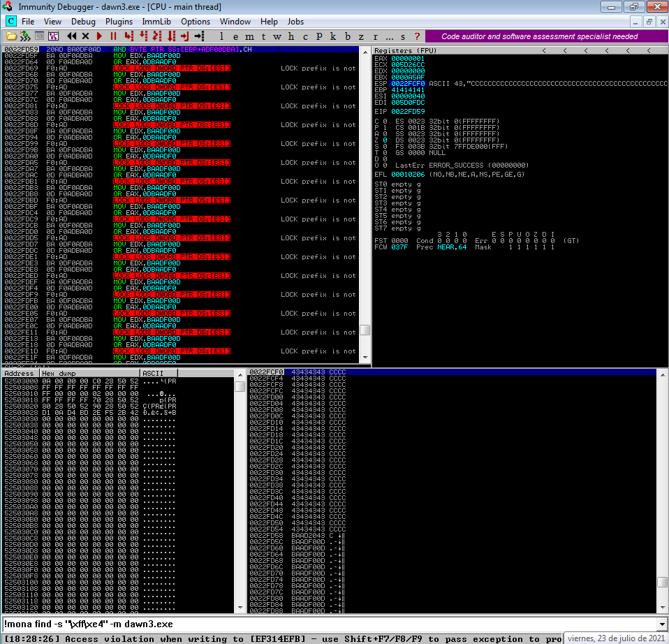Show memory map with the m button

(249, 36)
